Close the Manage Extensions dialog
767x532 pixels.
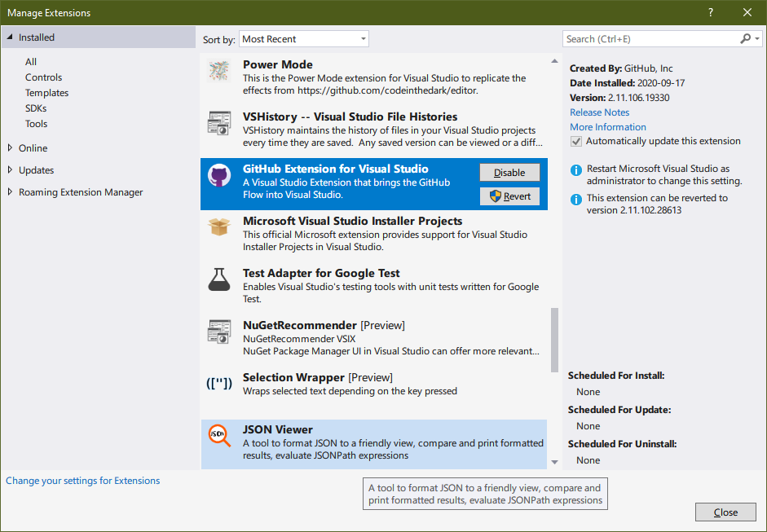[725, 512]
